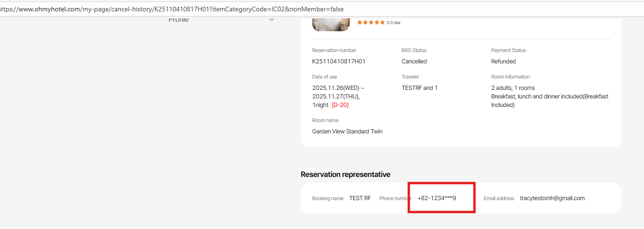
Task: Click the "2 adults, 1 rooms" text
Action: pyautogui.click(x=513, y=88)
